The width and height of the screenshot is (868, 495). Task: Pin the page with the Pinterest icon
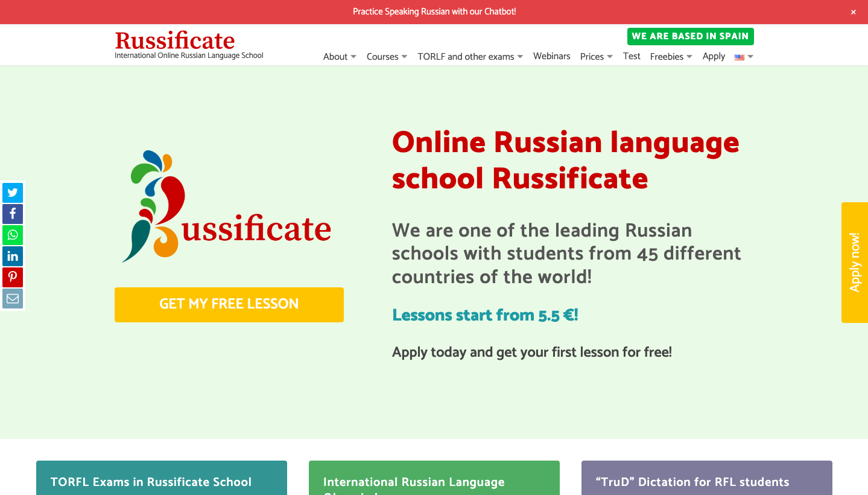pyautogui.click(x=13, y=278)
